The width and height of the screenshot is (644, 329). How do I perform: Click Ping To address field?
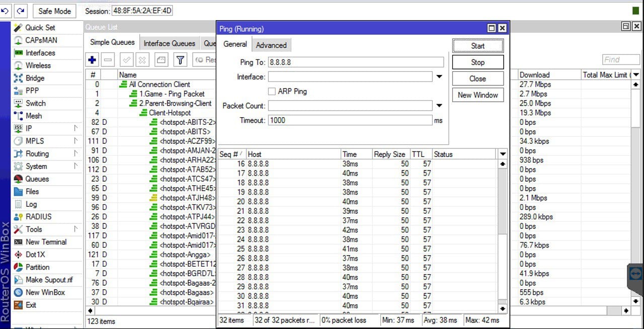(x=356, y=62)
